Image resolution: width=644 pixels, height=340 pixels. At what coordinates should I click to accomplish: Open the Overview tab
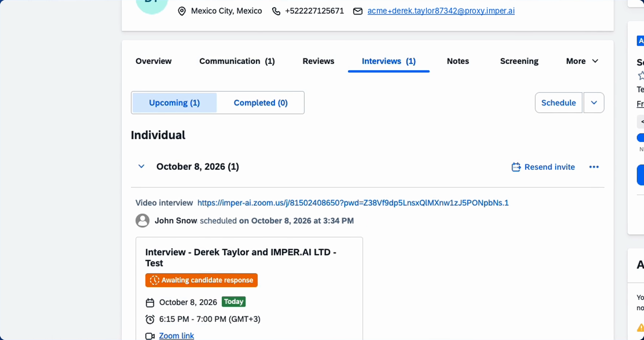(x=153, y=61)
